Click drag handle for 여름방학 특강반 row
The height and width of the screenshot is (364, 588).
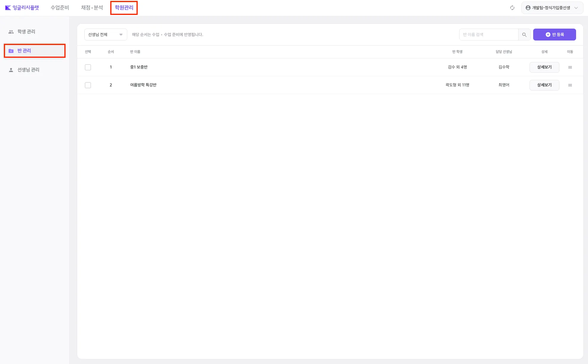coord(570,85)
